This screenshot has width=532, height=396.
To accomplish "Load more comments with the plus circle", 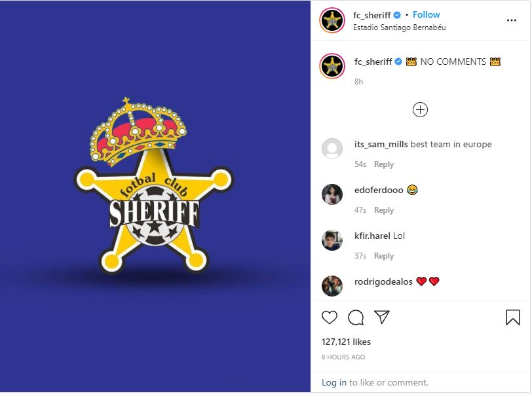I will [x=420, y=109].
